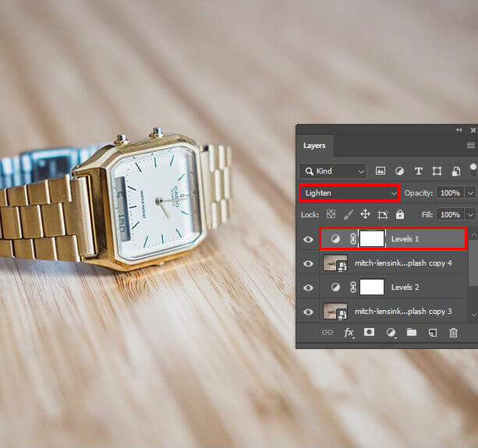Select the Layers panel tab

point(314,146)
